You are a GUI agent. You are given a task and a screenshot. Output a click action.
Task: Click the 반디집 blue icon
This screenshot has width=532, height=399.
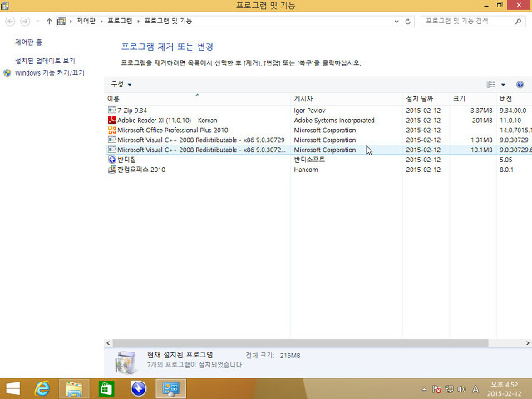pyautogui.click(x=111, y=160)
